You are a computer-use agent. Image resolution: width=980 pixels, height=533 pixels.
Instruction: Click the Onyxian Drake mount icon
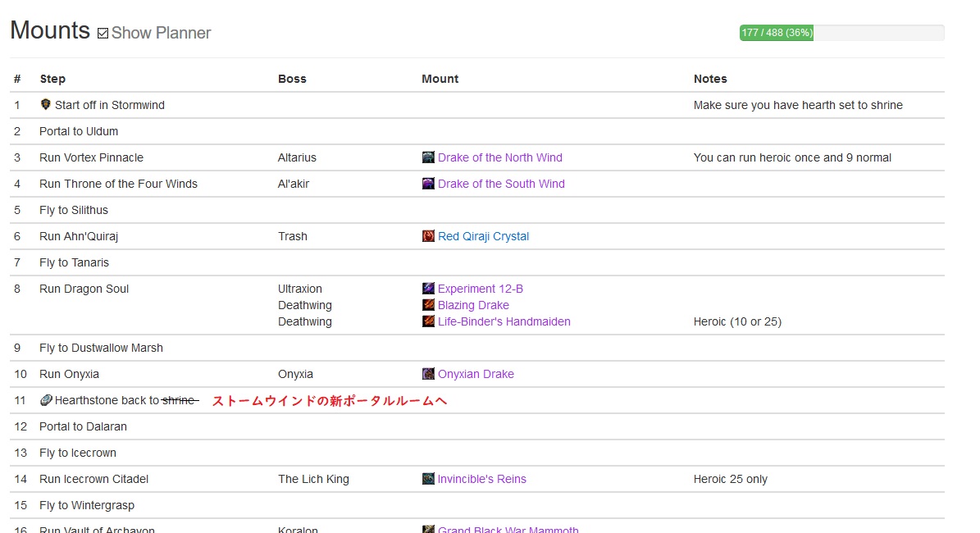tap(428, 374)
